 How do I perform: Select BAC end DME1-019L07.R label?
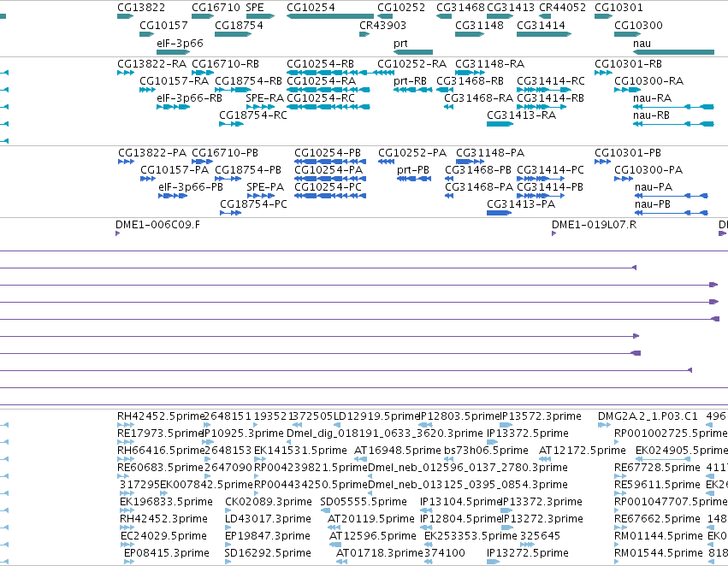click(x=594, y=225)
